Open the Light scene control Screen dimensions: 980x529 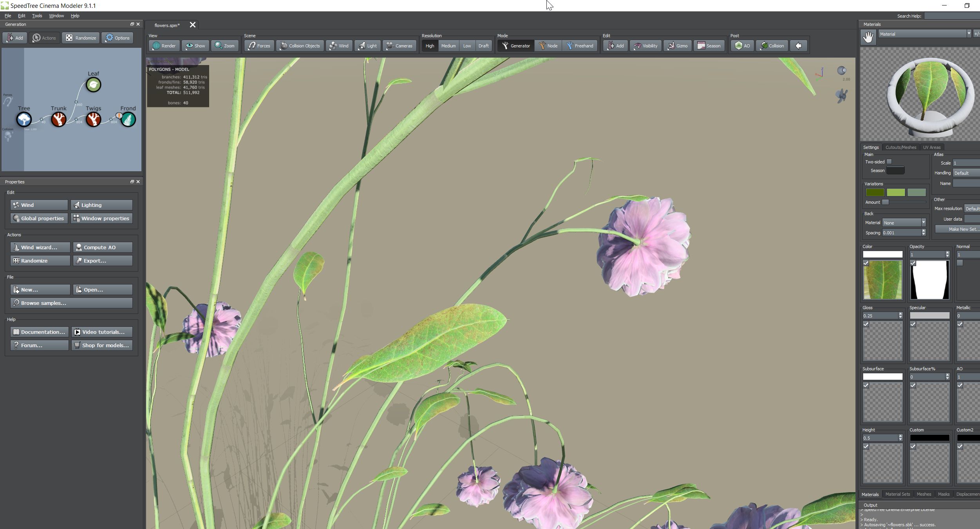[367, 46]
